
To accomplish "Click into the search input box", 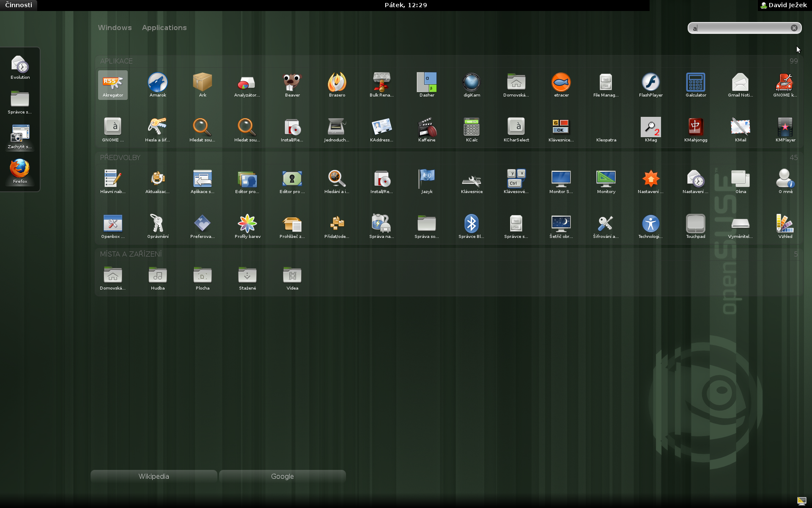I will (740, 28).
